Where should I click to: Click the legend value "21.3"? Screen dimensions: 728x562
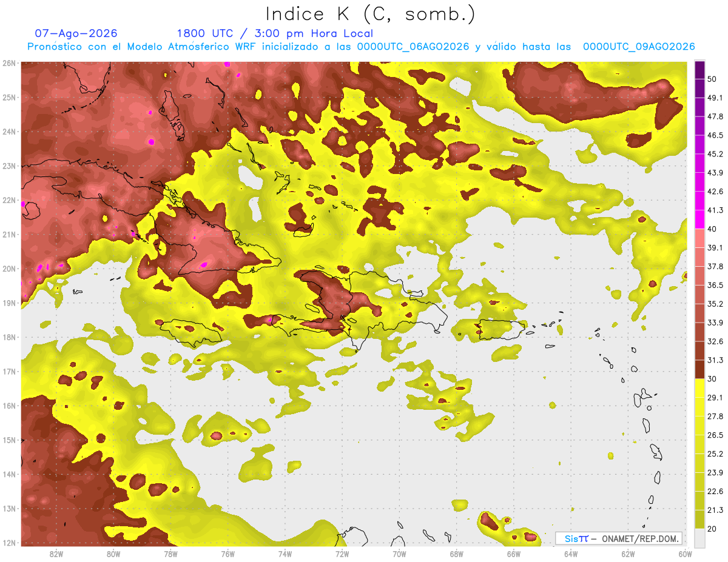(x=715, y=510)
